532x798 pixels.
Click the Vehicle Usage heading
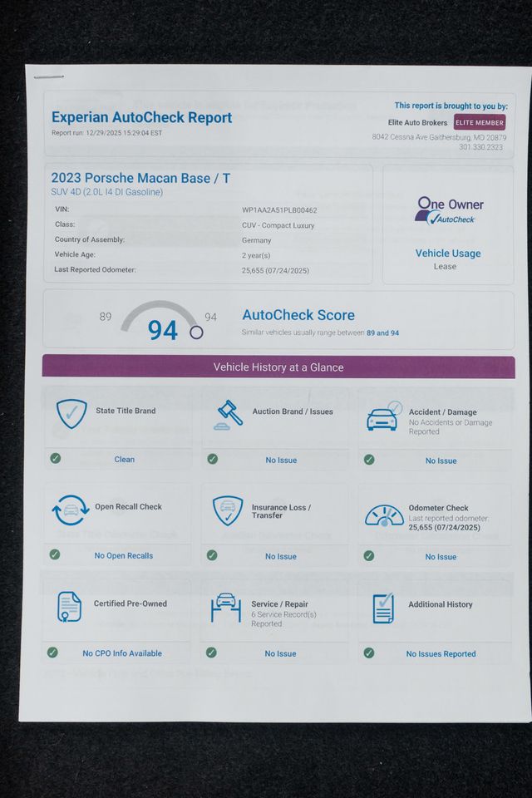click(x=448, y=253)
